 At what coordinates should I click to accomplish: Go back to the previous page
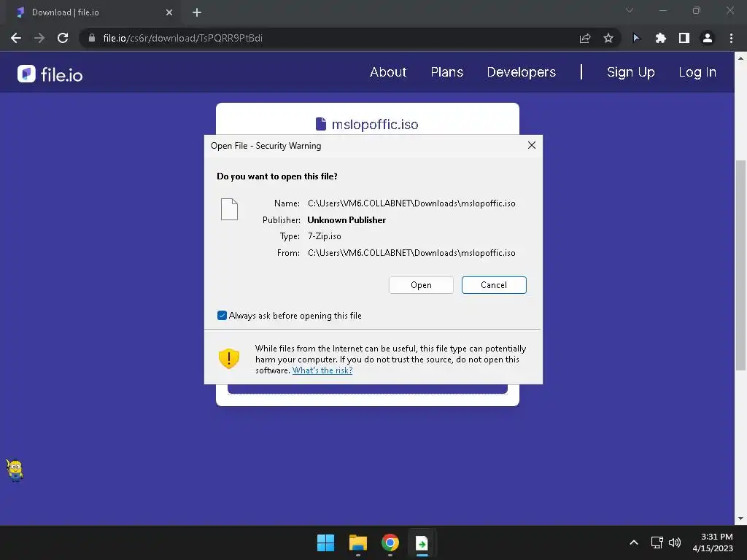tap(16, 38)
